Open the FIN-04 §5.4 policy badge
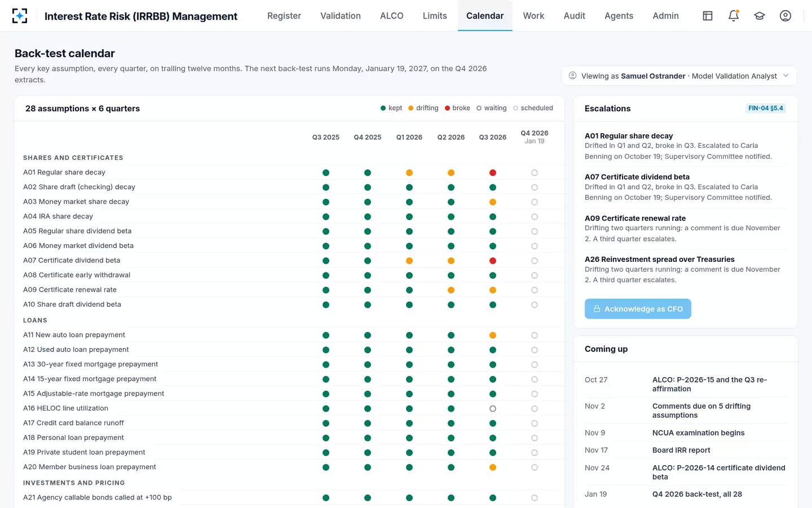 coord(766,108)
